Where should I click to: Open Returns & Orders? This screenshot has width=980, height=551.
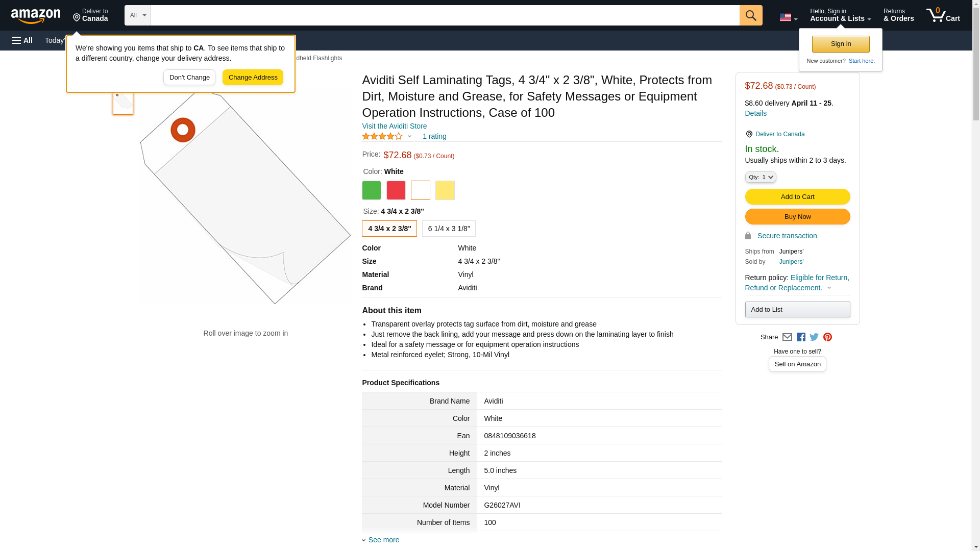tap(898, 15)
